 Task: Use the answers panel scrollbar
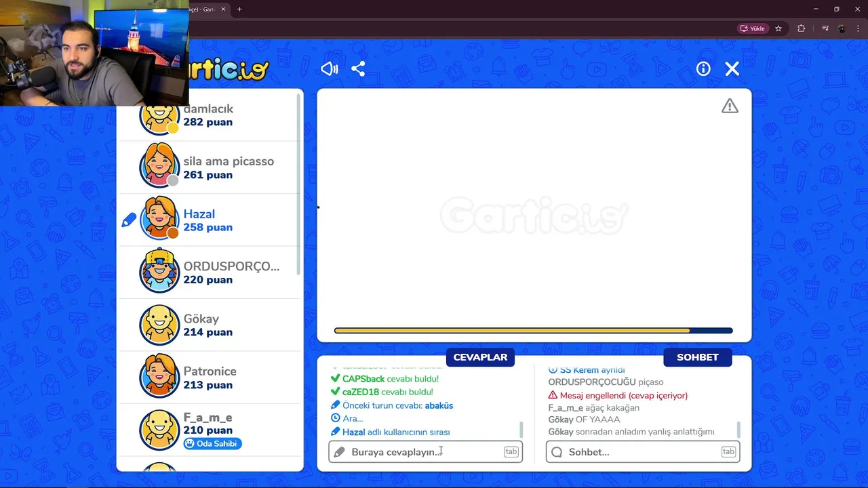(x=521, y=430)
